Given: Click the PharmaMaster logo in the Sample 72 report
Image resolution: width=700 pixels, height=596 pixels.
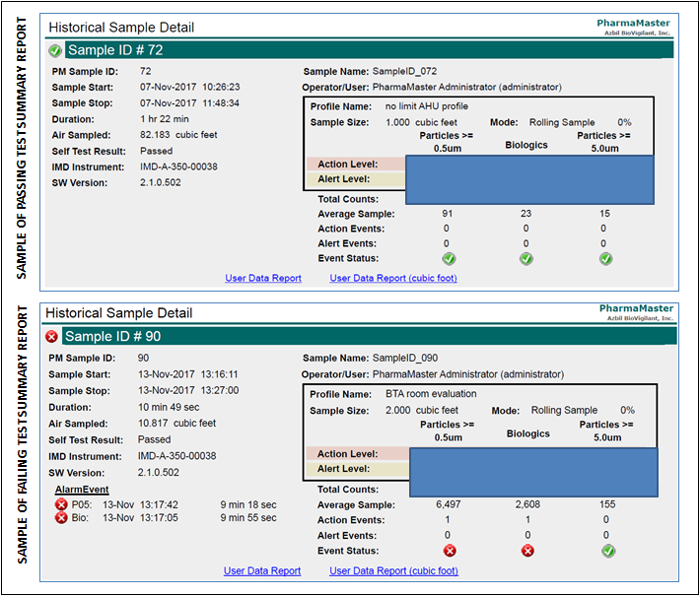Looking at the screenshot, I should pos(634,26).
